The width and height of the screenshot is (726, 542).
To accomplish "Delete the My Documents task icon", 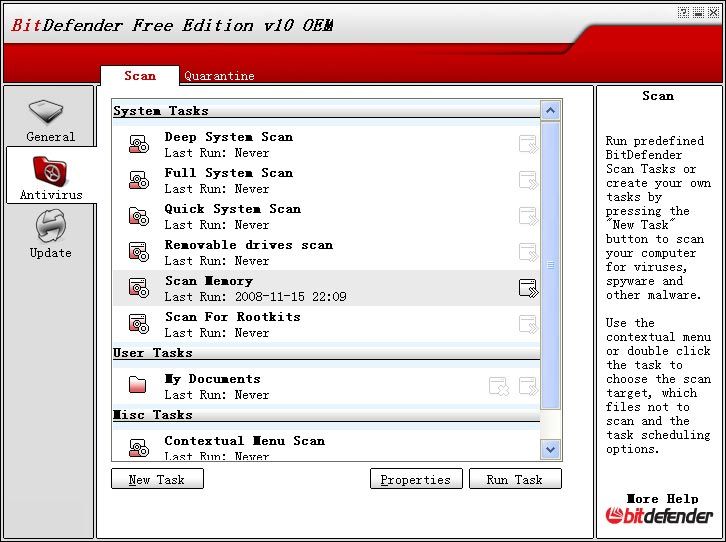I will tap(499, 386).
